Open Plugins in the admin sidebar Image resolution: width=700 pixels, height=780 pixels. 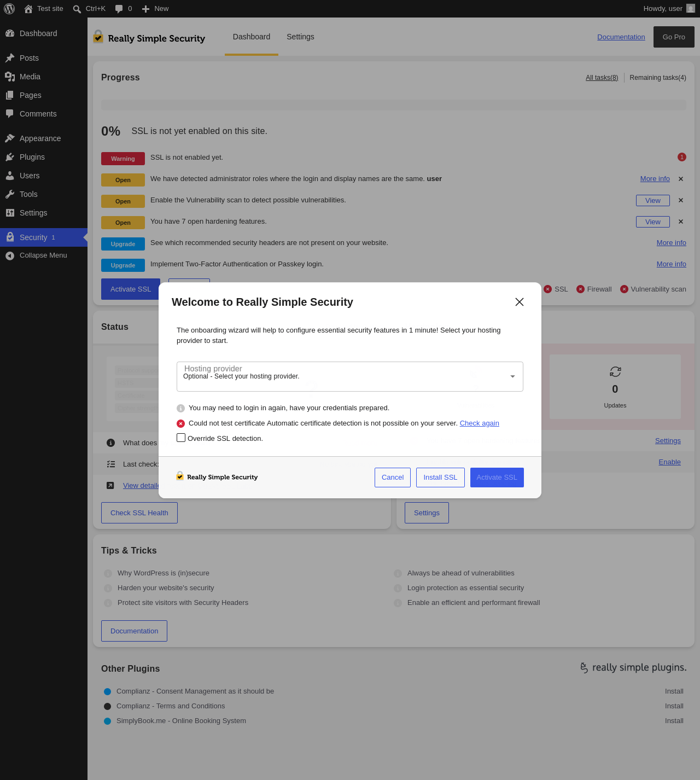point(32,157)
